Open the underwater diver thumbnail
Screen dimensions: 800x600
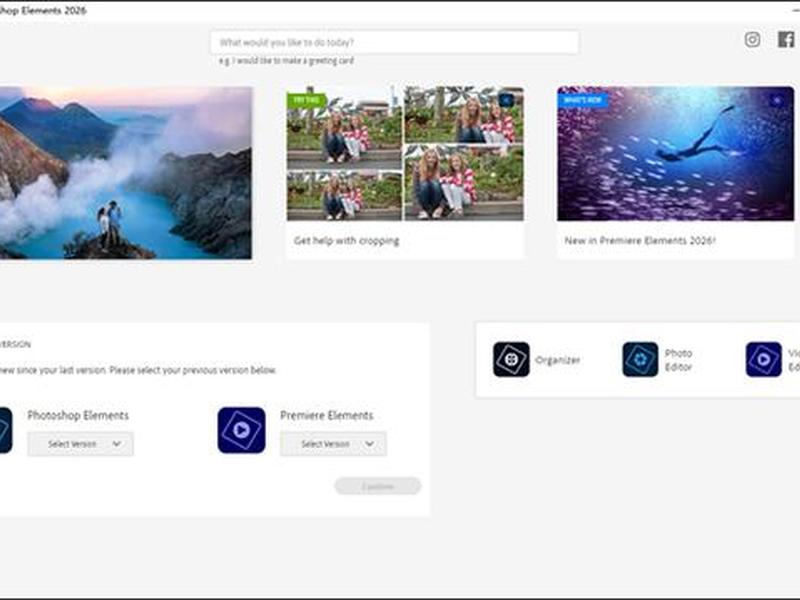(676, 154)
